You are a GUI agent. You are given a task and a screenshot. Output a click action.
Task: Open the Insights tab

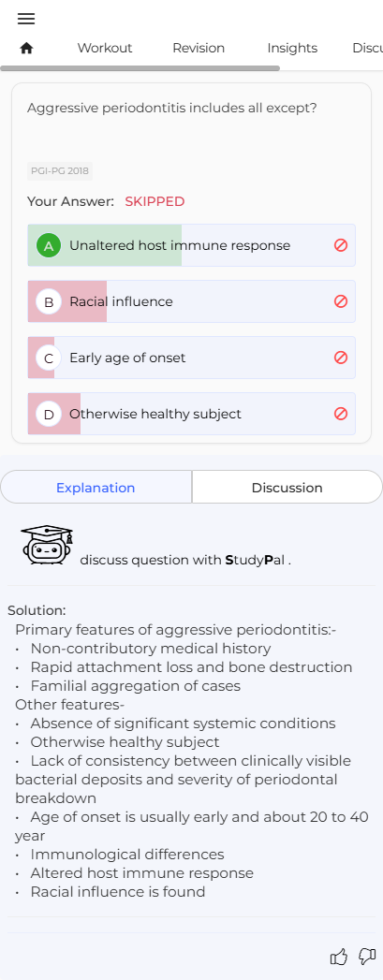pyautogui.click(x=292, y=48)
